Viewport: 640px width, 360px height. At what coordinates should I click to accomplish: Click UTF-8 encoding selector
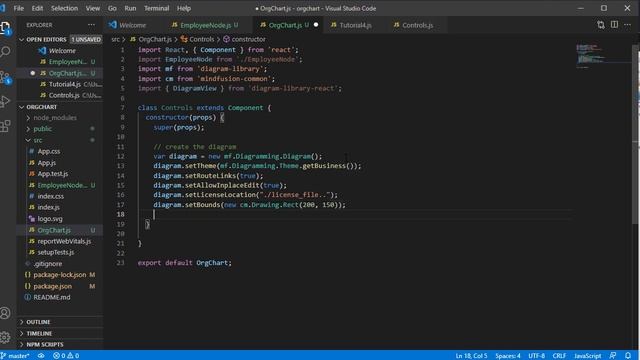tap(536, 356)
